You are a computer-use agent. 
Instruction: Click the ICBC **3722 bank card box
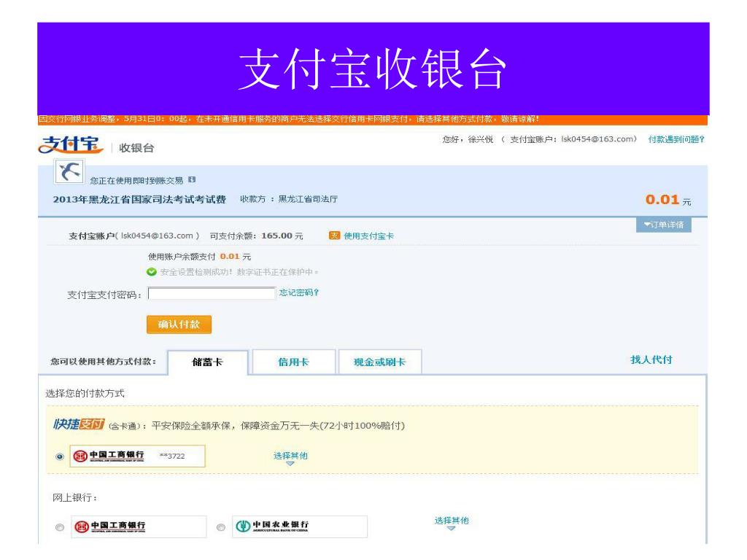click(x=138, y=456)
